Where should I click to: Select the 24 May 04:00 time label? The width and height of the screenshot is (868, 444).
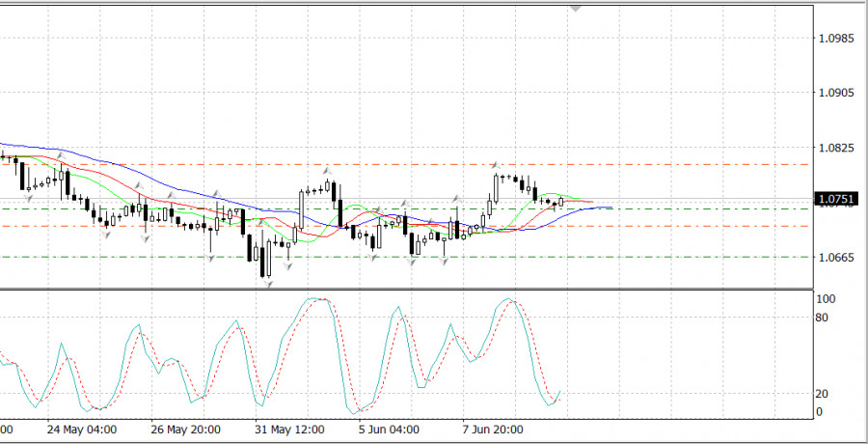(82, 430)
